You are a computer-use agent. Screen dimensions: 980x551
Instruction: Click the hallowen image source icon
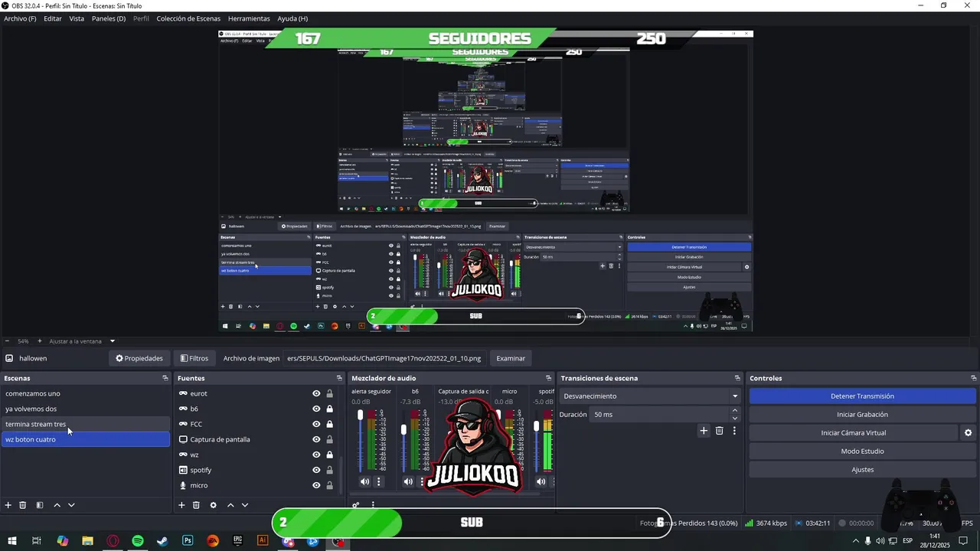[x=9, y=358]
